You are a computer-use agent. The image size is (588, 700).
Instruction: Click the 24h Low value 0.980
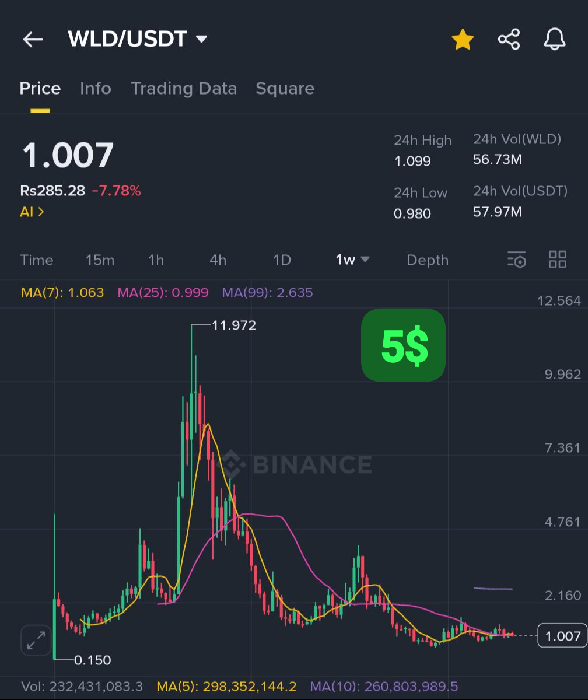[x=412, y=214]
